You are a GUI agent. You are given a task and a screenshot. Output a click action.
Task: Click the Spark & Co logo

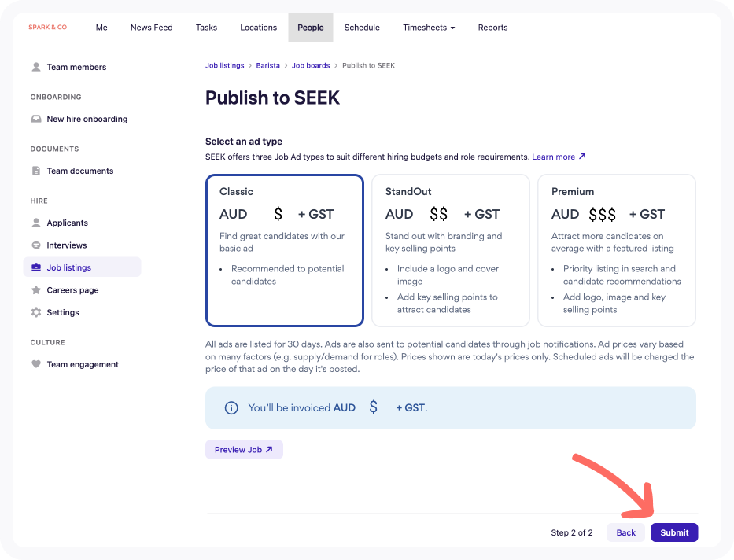(x=48, y=27)
